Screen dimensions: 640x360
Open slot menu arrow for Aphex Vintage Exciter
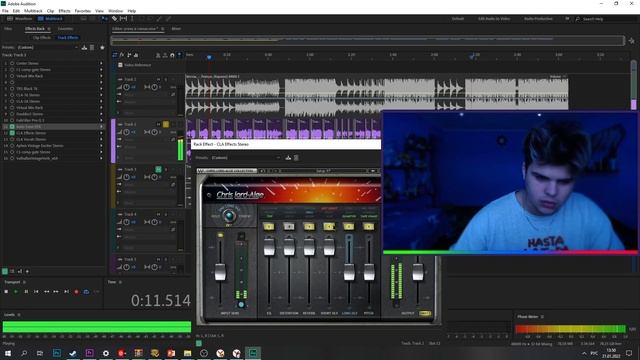point(101,146)
